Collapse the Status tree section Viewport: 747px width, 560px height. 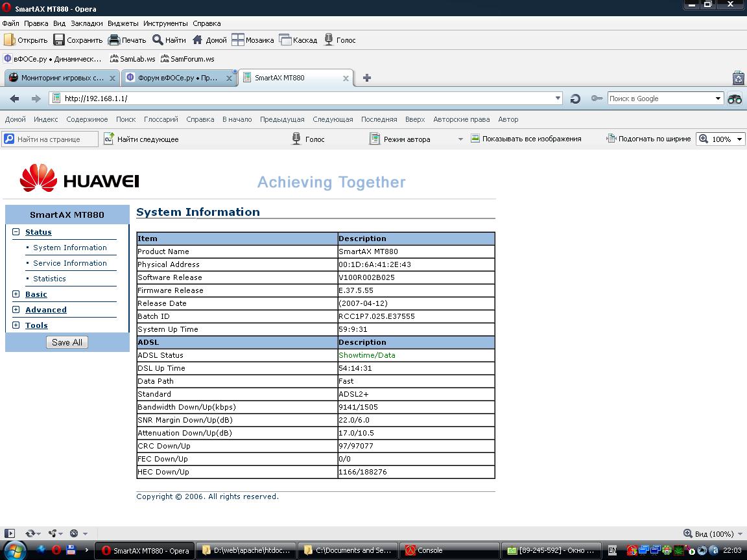pos(16,232)
